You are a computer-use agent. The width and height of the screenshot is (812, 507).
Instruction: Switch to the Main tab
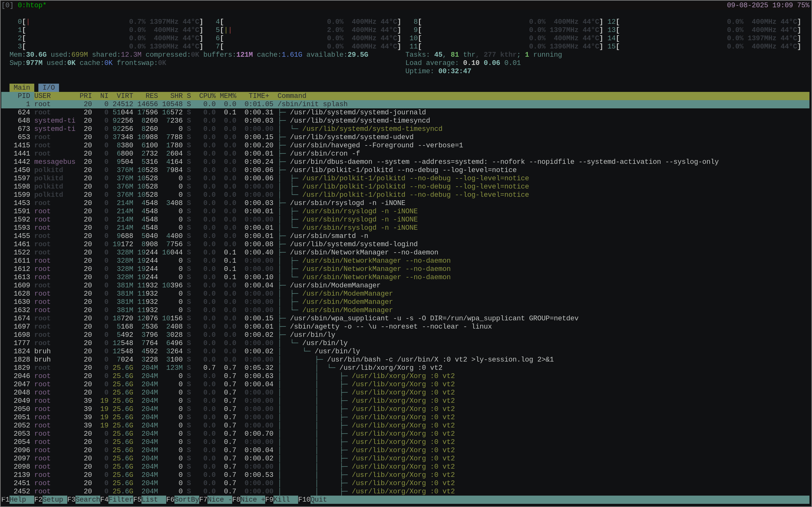22,87
